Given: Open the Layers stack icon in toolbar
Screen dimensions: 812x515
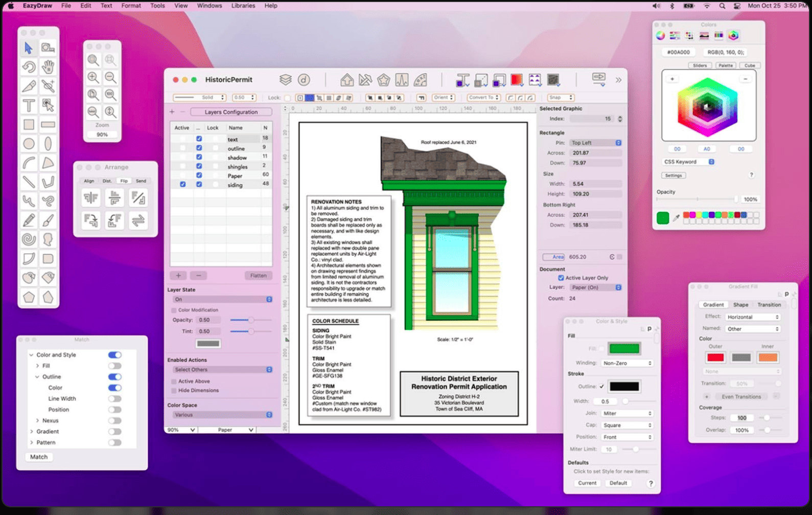Looking at the screenshot, I should click(x=285, y=80).
